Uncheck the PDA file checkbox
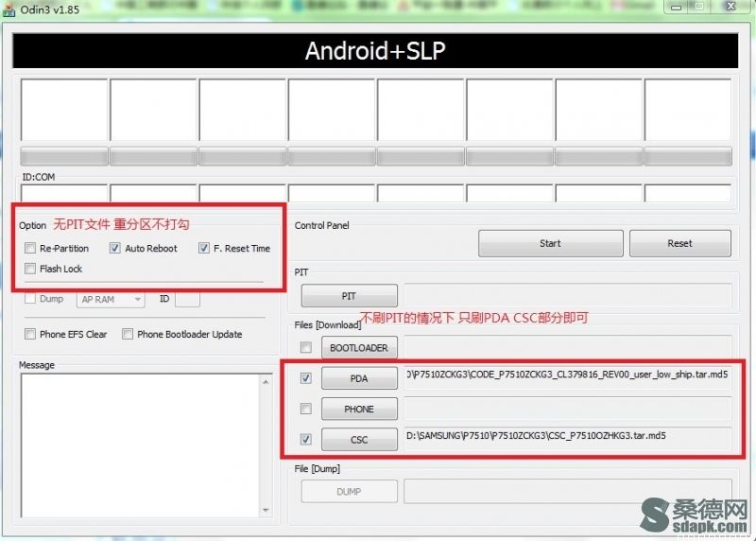This screenshot has width=756, height=541. coord(305,378)
